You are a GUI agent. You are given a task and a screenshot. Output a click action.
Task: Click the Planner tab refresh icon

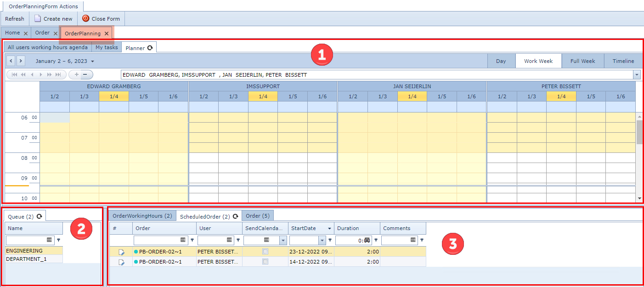click(150, 48)
